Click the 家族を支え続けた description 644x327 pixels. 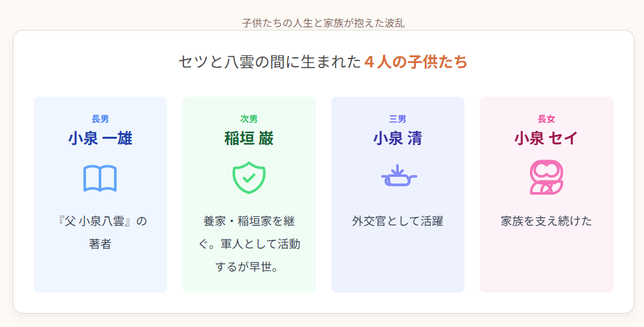(x=546, y=221)
